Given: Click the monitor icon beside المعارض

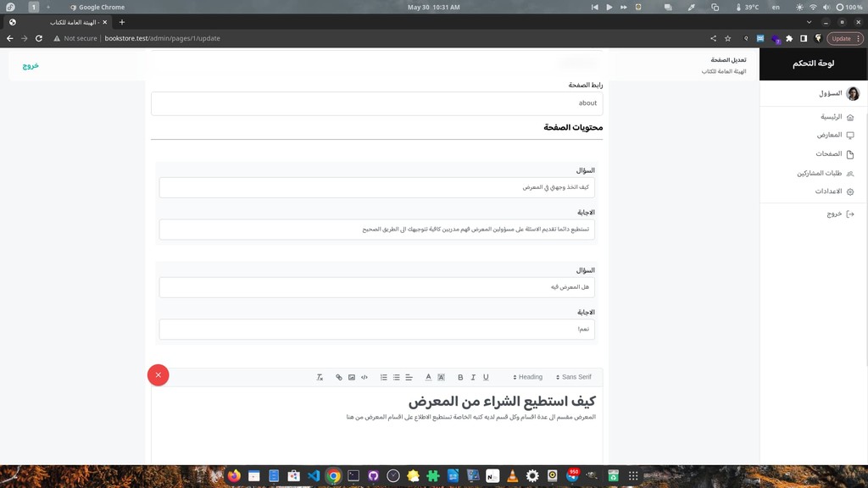Looking at the screenshot, I should (x=850, y=136).
